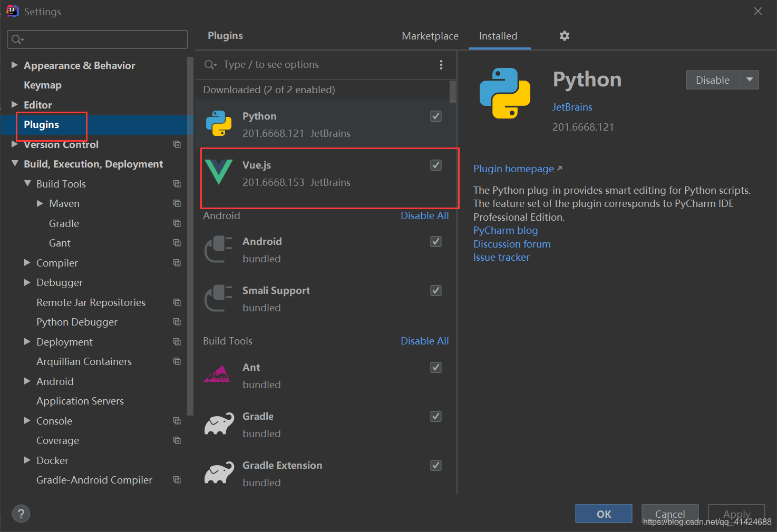The image size is (777, 532).
Task: Click the project-level icon beside Console
Action: (177, 421)
